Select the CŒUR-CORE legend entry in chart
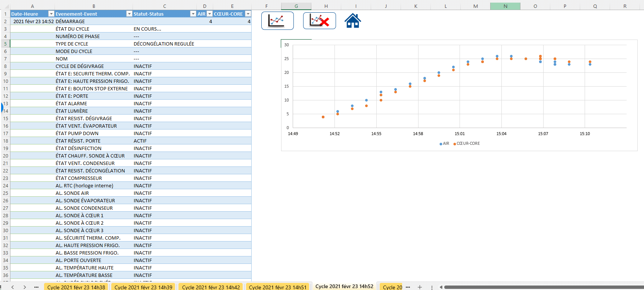The image size is (644, 290). coord(467,144)
